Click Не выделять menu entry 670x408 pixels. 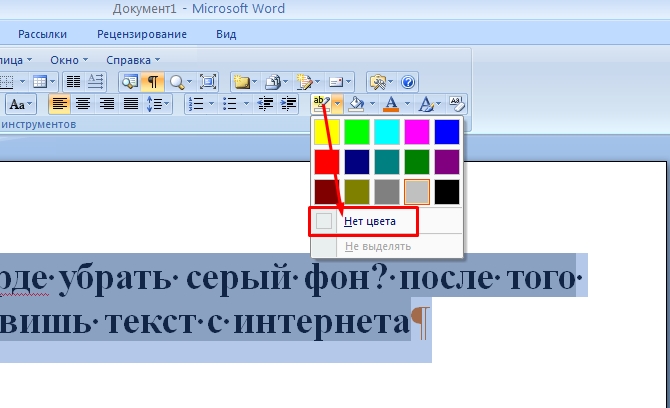coord(387,246)
